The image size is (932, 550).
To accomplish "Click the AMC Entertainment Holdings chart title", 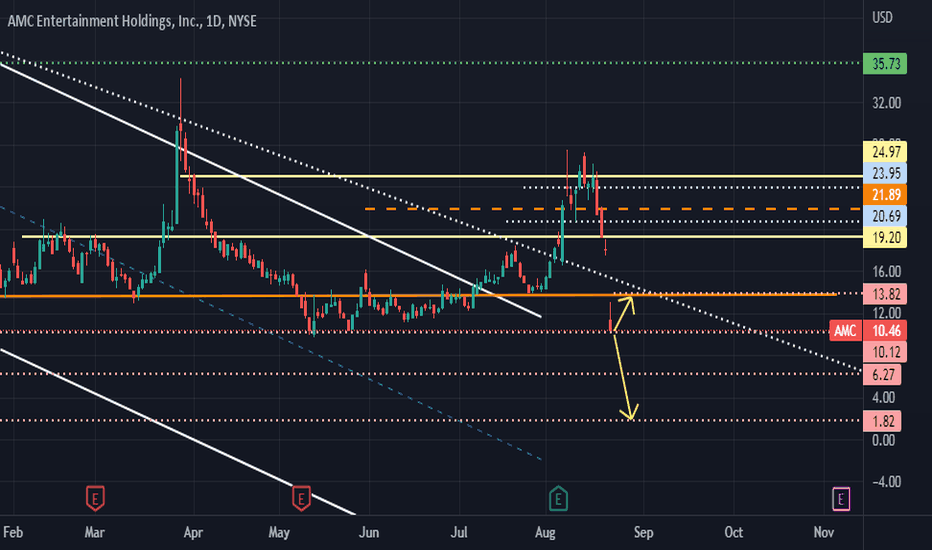I will click(x=132, y=21).
